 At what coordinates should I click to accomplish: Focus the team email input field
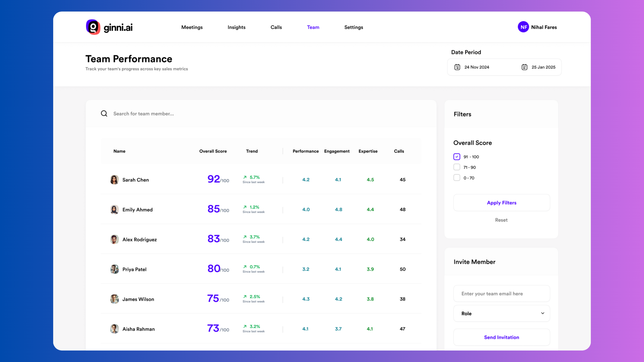click(502, 294)
